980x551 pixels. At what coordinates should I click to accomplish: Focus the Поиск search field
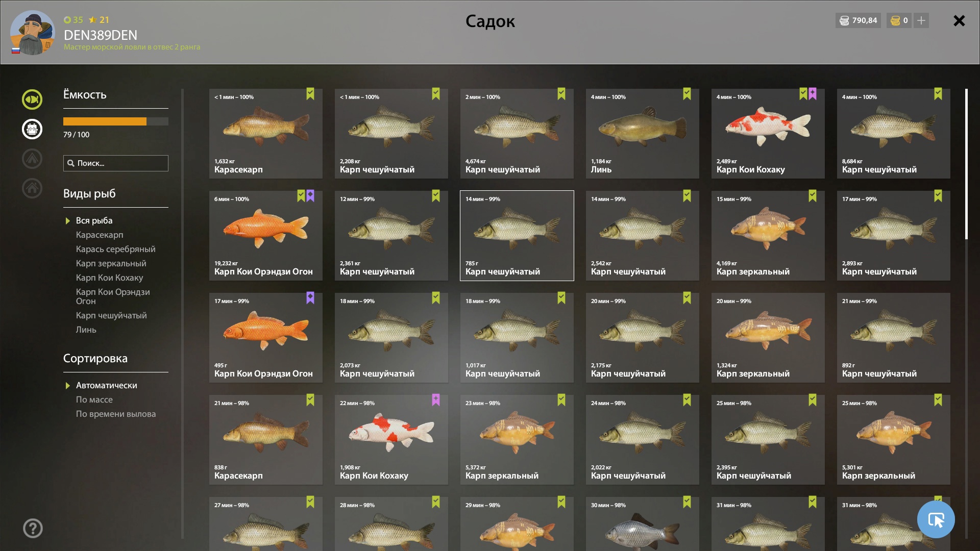(115, 163)
